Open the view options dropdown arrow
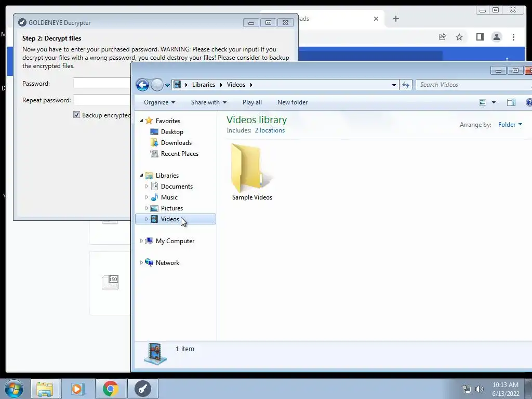 click(494, 102)
